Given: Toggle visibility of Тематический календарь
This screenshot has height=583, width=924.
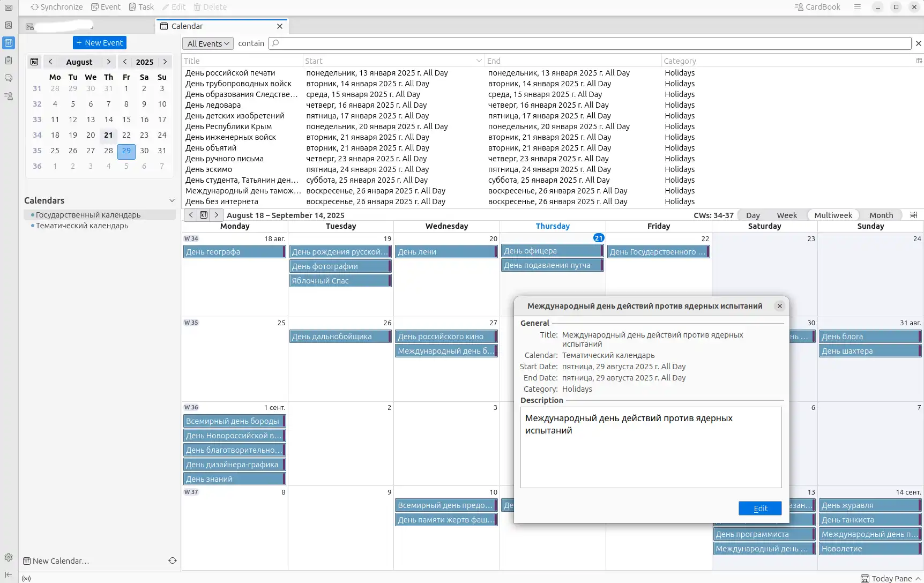Looking at the screenshot, I should click(x=33, y=226).
